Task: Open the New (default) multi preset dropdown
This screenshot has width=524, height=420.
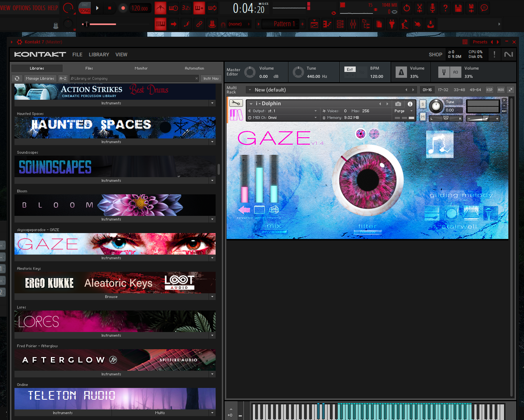Action: click(x=250, y=90)
